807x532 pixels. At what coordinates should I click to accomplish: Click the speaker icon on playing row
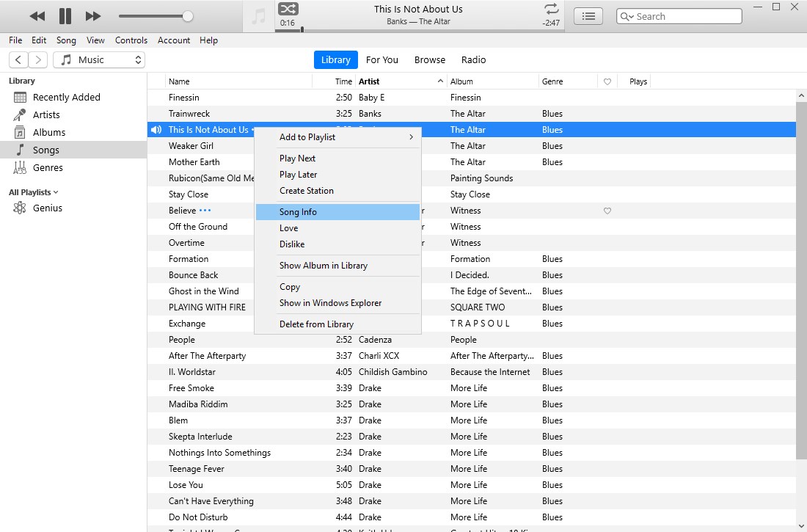pyautogui.click(x=156, y=130)
